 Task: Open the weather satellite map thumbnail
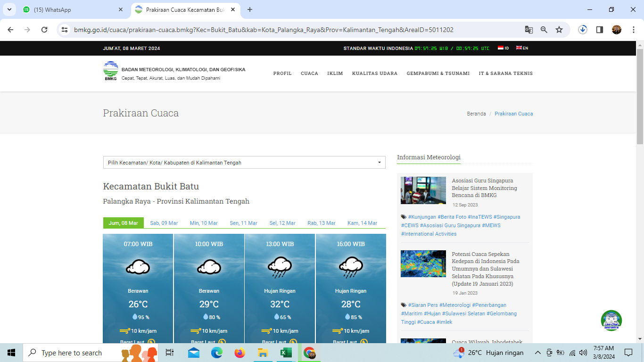click(423, 263)
